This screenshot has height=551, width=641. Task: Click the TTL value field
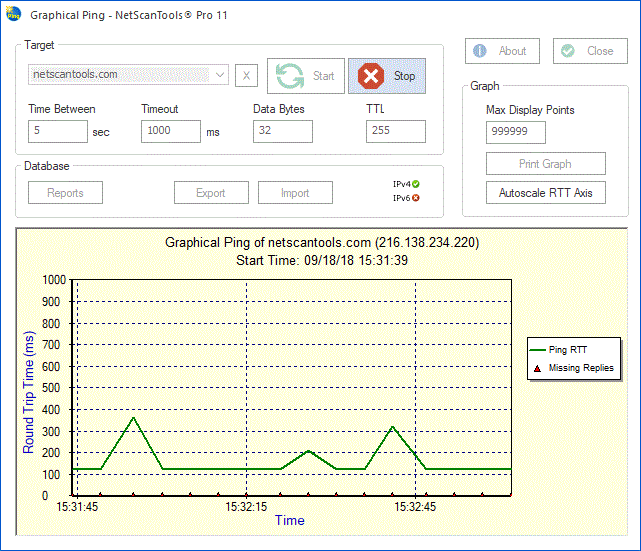point(395,131)
